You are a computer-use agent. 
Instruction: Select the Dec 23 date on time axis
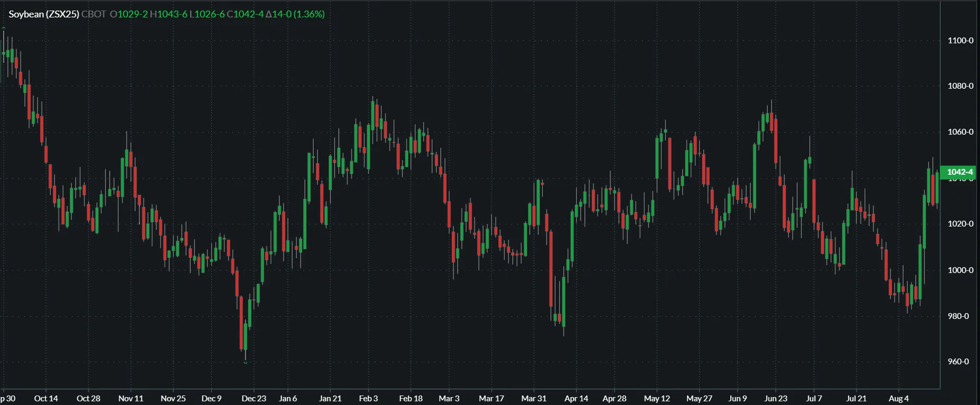coord(253,399)
